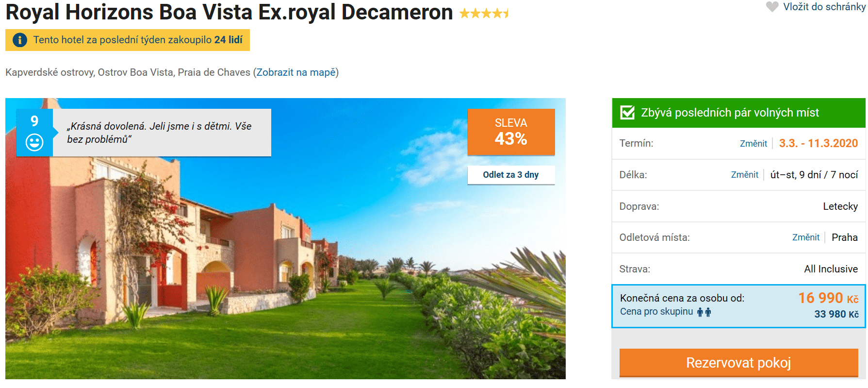Open the main hotel photo
This screenshot has width=868, height=388.
pos(285,272)
